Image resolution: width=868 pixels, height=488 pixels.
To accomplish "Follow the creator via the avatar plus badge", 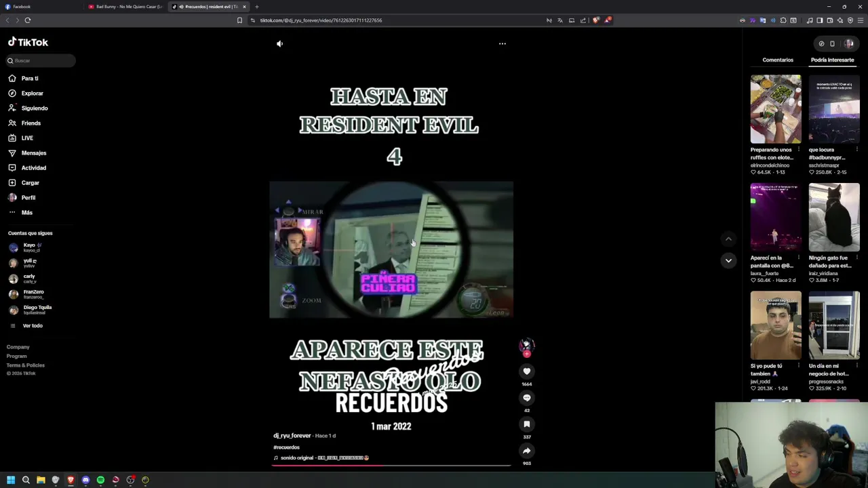I will (x=527, y=354).
